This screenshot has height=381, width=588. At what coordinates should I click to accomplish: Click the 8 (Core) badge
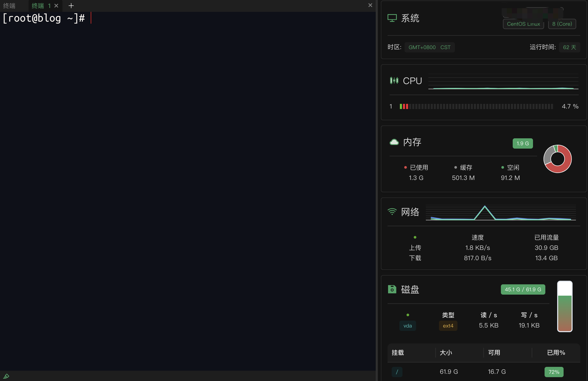coord(562,24)
